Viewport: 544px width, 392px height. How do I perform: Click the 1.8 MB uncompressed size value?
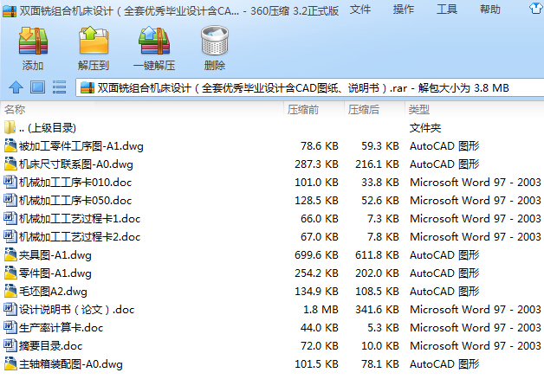pyautogui.click(x=321, y=309)
